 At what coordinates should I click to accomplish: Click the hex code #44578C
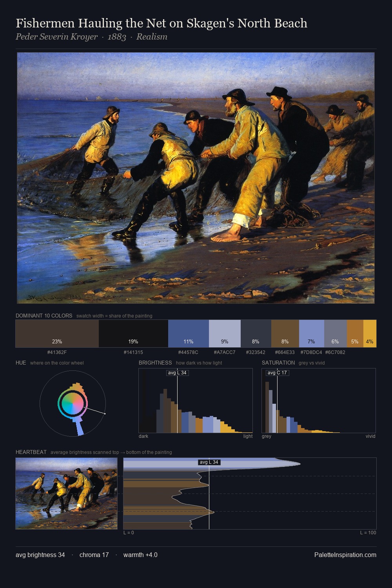[188, 352]
